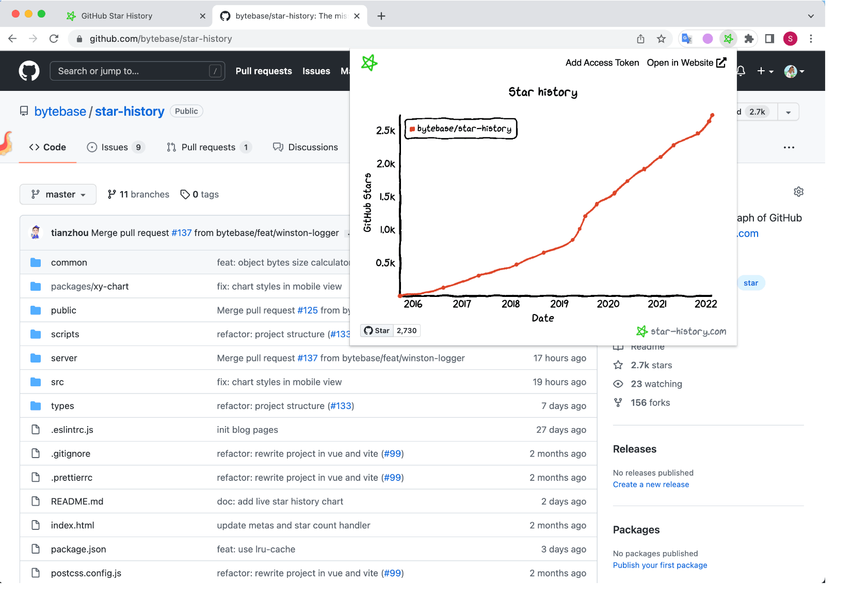This screenshot has width=868, height=597.
Task: Open the Issues repository tab
Action: click(x=116, y=147)
